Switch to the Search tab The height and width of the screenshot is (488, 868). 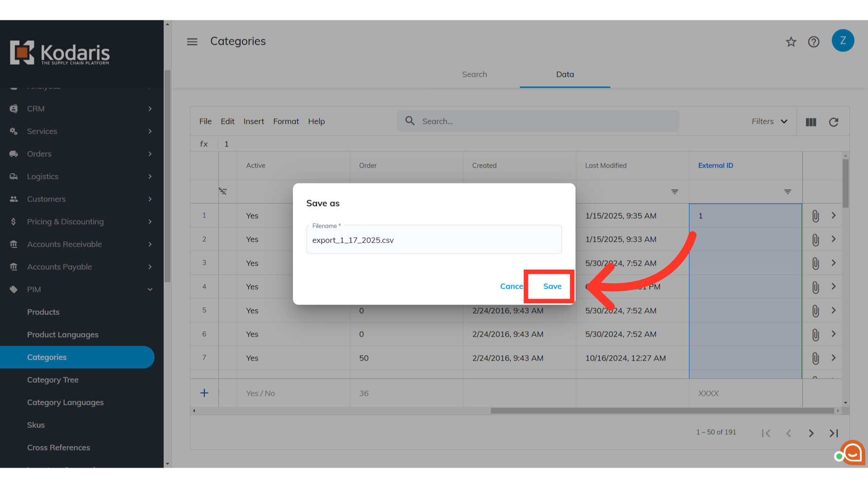pos(474,75)
